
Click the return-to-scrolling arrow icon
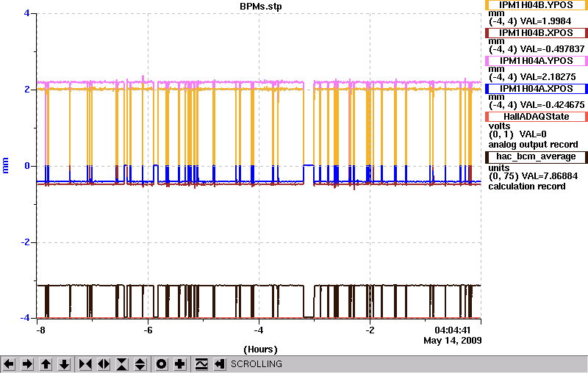pyautogui.click(x=220, y=364)
